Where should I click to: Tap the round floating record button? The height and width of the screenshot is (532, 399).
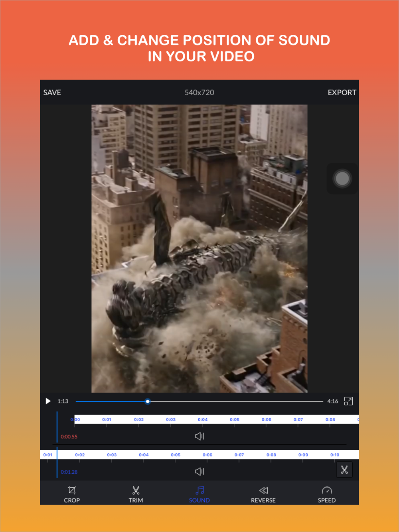[342, 179]
